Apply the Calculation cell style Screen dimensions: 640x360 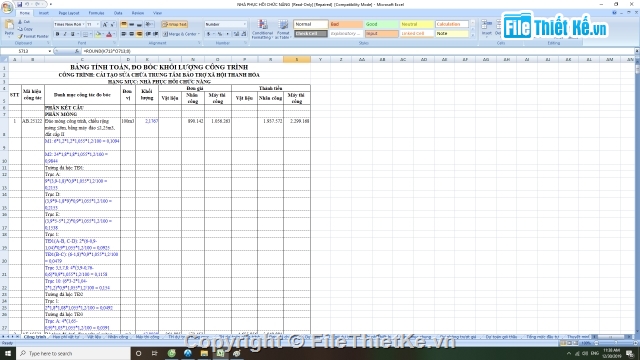452,24
